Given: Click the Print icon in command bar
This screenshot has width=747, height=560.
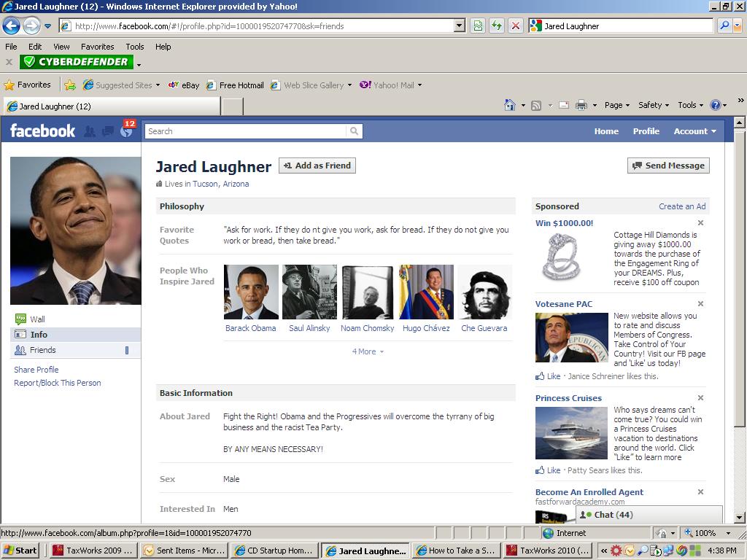Looking at the screenshot, I should point(581,105).
